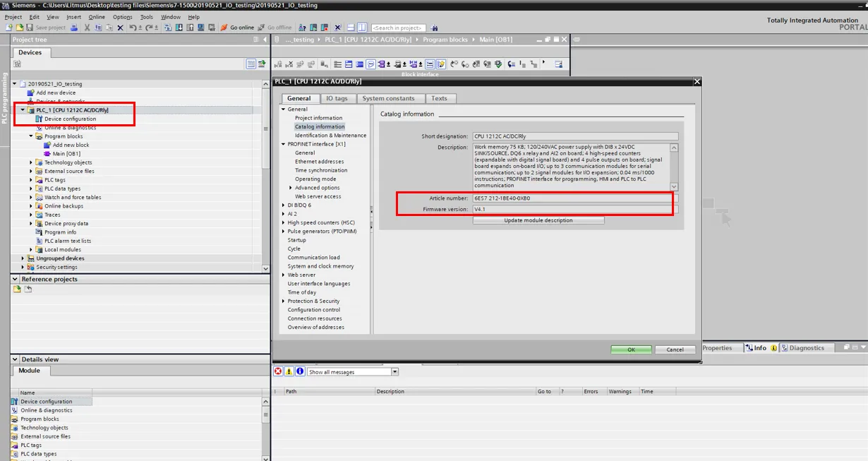Image resolution: width=868 pixels, height=461 pixels.
Task: Select Online & diagnostics in Details view
Action: click(46, 410)
